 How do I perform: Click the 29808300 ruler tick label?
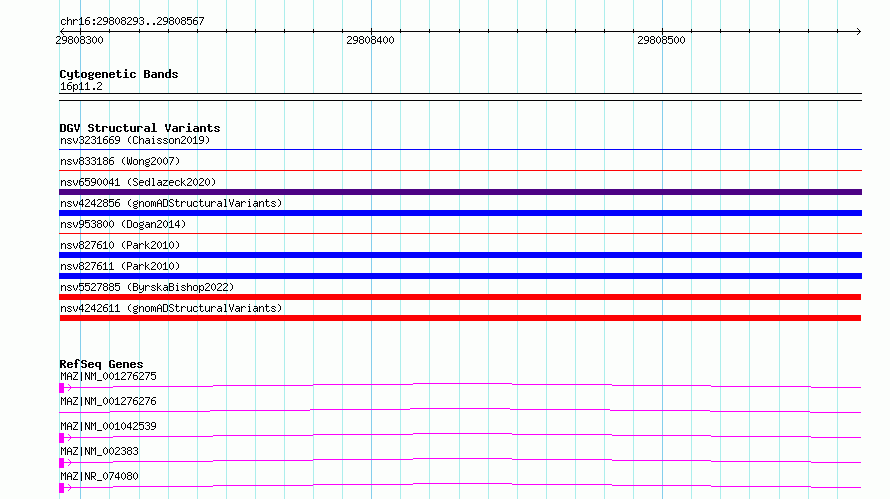(x=79, y=40)
